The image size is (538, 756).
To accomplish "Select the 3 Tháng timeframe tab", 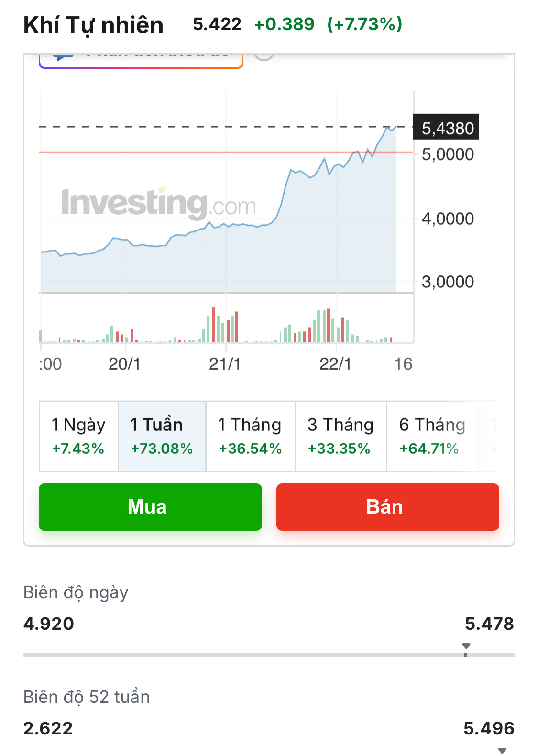I will [x=340, y=436].
